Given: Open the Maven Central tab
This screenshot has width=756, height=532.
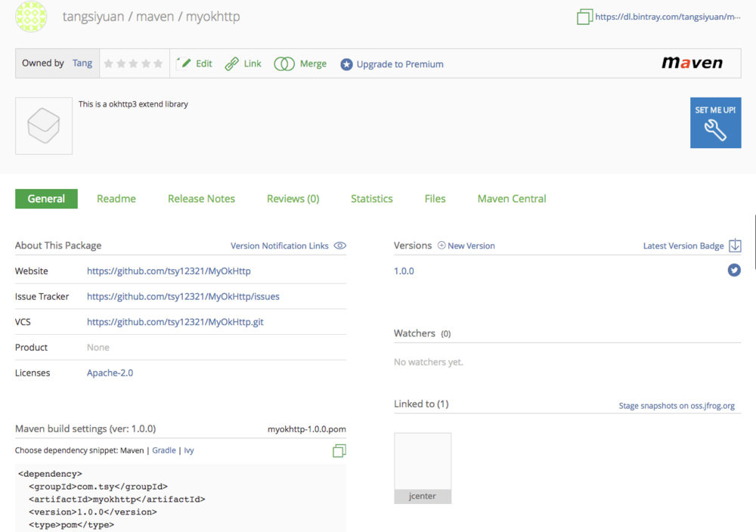Looking at the screenshot, I should [x=512, y=199].
